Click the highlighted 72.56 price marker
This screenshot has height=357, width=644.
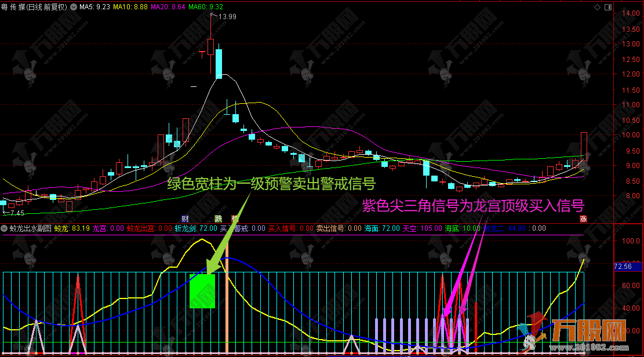[628, 267]
